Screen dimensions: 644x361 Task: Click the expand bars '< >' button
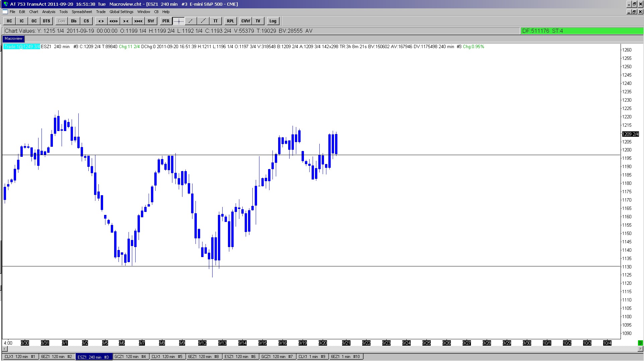[101, 21]
